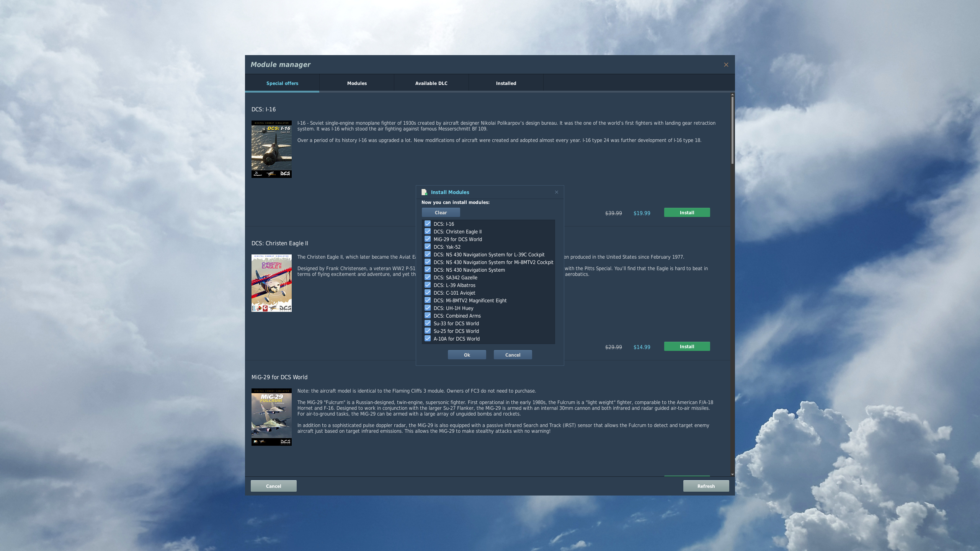Open the Modules tab
The image size is (980, 551).
[x=357, y=83]
